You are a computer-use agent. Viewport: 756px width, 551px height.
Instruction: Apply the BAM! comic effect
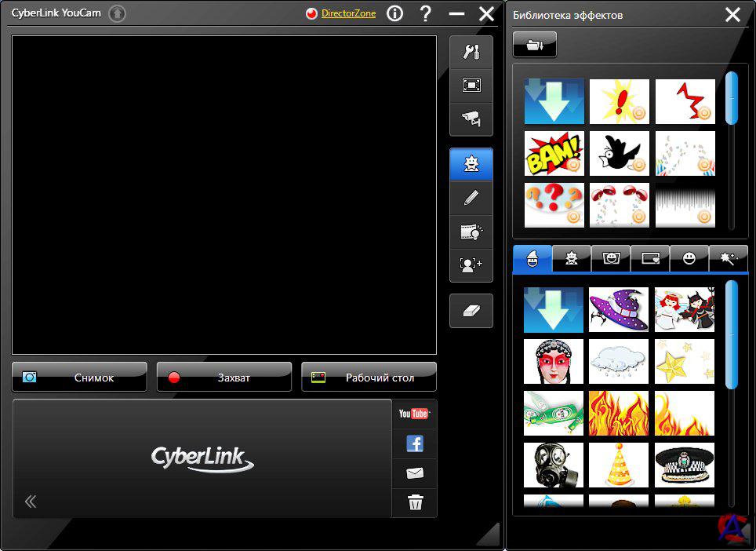click(554, 153)
